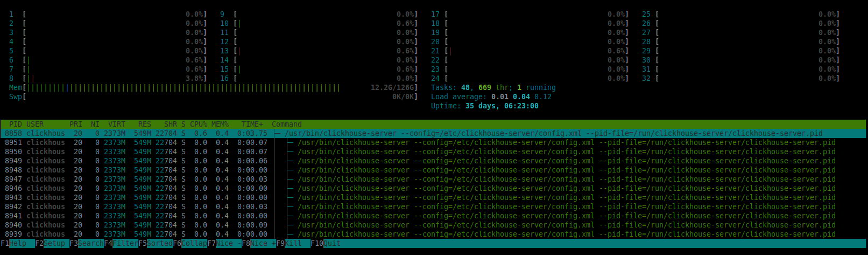
Task: Select process row with PID 8949
Action: point(433,161)
